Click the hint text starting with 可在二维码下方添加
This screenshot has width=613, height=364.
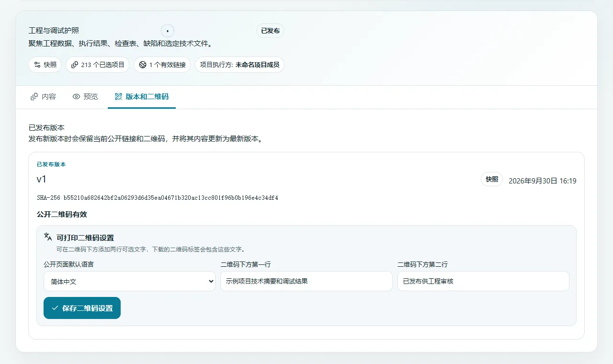[151, 250]
